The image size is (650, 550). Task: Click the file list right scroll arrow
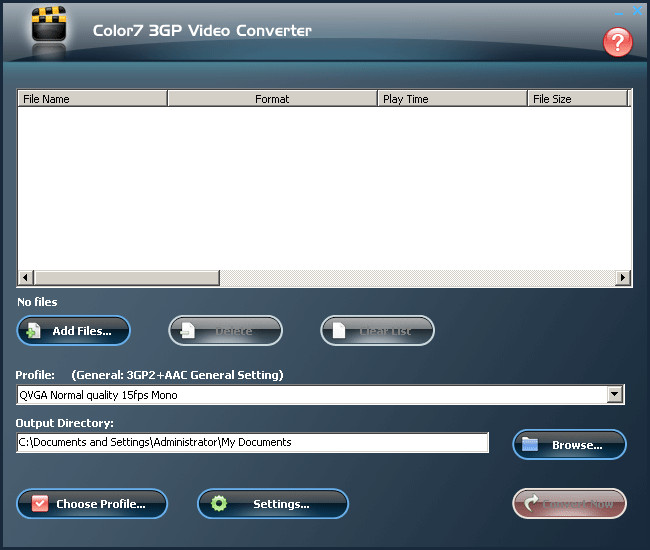pyautogui.click(x=622, y=277)
